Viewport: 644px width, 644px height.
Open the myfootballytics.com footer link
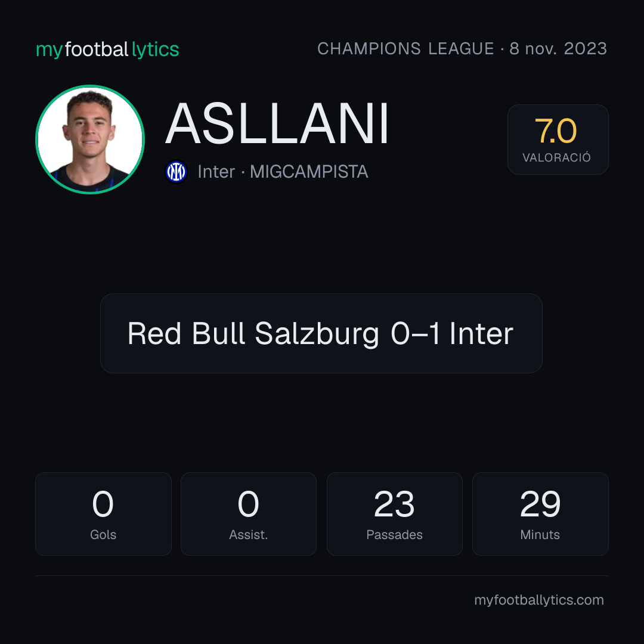(539, 600)
